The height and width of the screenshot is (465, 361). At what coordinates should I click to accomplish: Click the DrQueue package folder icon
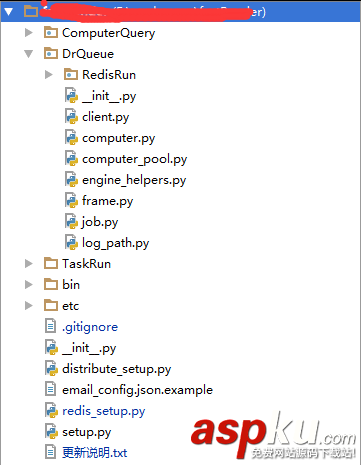point(51,54)
